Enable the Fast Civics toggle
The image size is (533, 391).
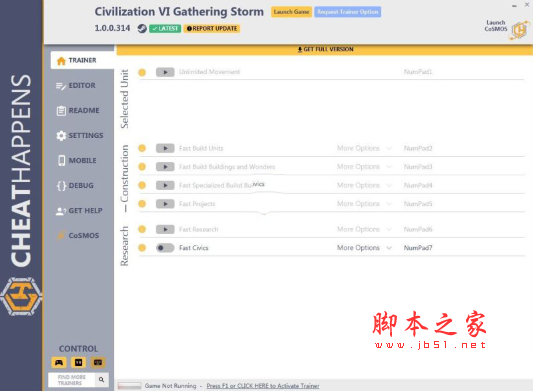coord(165,248)
